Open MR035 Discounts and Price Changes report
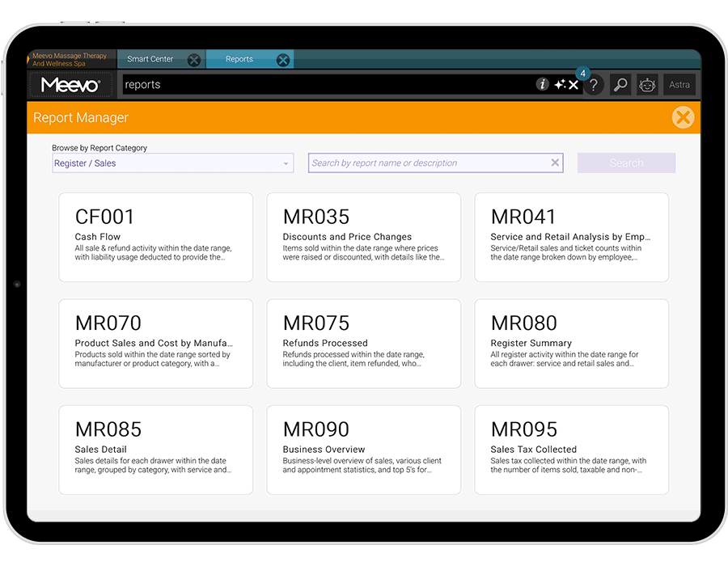 pyautogui.click(x=363, y=238)
